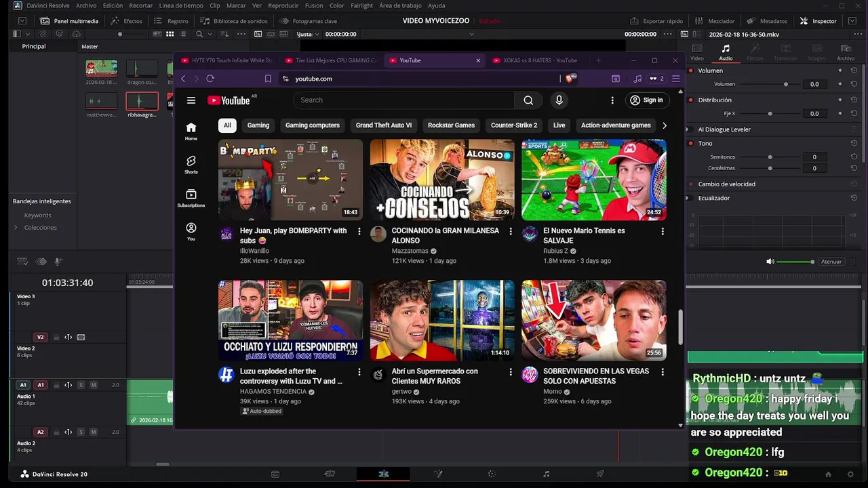Screen dimensions: 868x488
Task: Select the dragon-stu audio clip thumbnail
Action: coord(142,68)
